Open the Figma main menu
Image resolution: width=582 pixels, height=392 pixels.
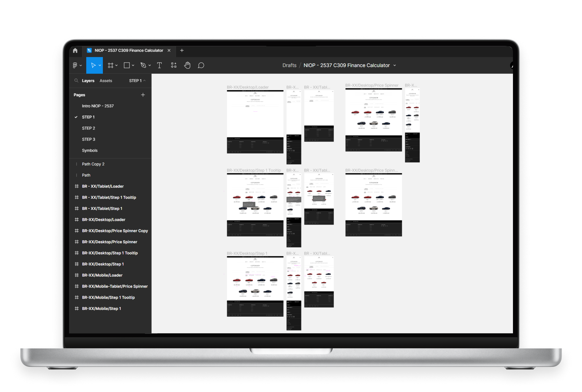(x=75, y=66)
